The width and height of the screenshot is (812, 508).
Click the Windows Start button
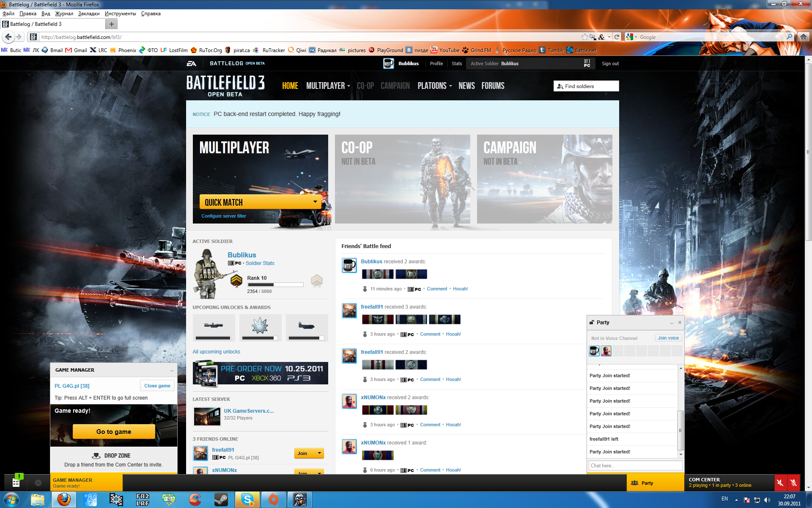click(x=11, y=500)
